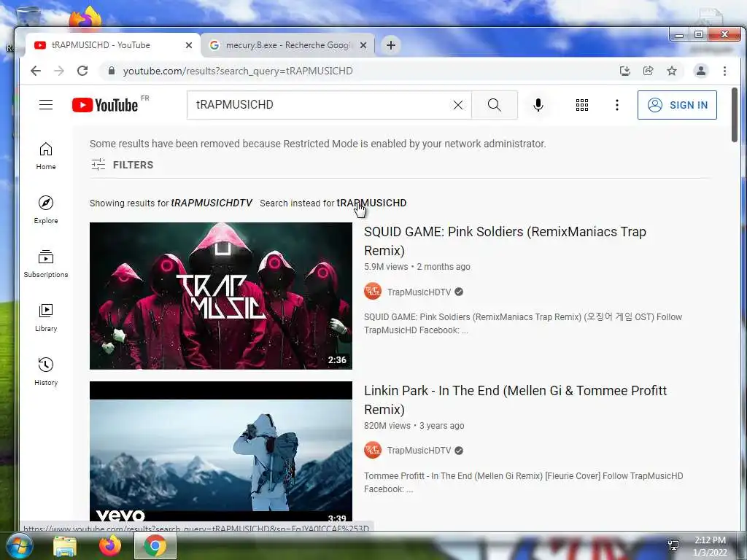Viewport: 747px width, 560px height.
Task: Open the FILTERS options
Action: coord(123,165)
